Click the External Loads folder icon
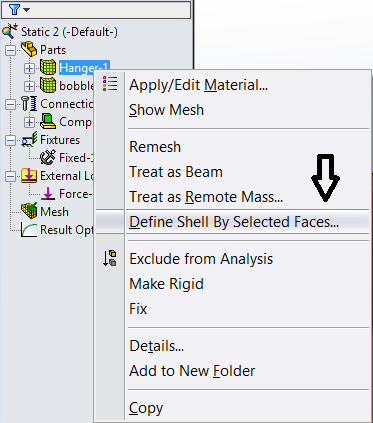Image resolution: width=373 pixels, height=423 pixels. coord(29,176)
